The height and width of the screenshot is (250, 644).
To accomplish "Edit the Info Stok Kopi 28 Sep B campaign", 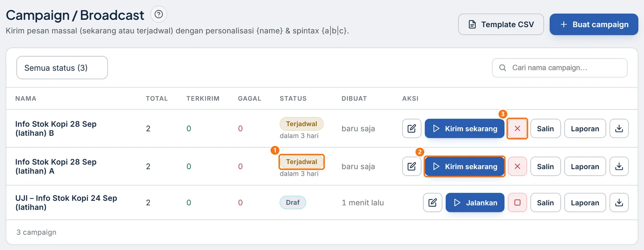I will (x=412, y=128).
